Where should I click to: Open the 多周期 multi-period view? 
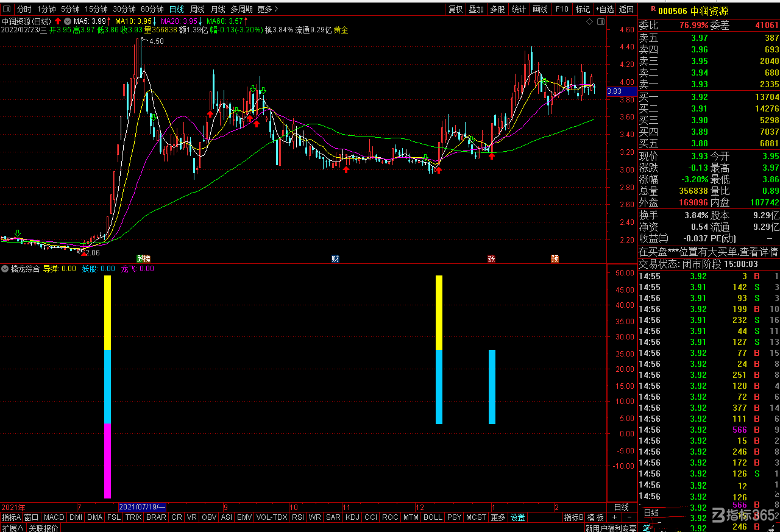click(241, 9)
